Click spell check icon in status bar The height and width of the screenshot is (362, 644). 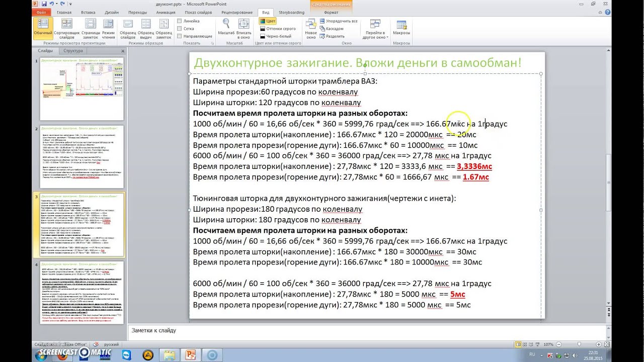[x=96, y=344]
